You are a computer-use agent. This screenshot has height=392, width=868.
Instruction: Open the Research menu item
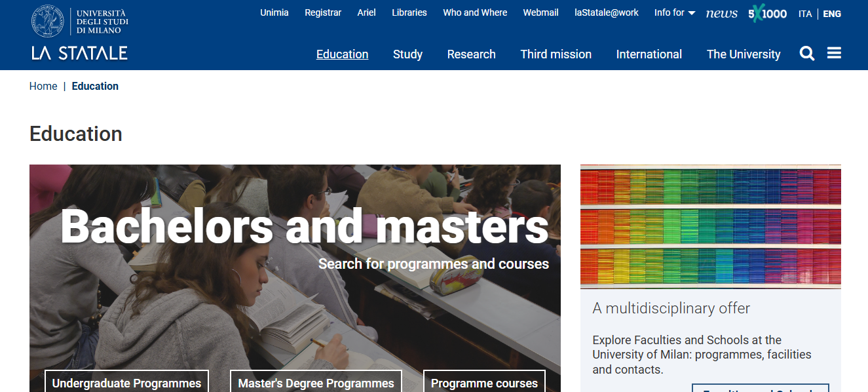coord(471,54)
